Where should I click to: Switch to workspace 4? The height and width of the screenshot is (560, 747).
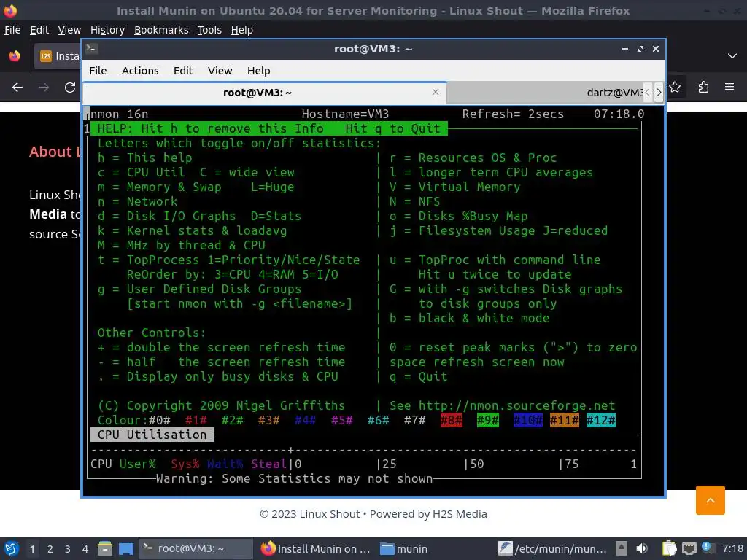tap(85, 549)
